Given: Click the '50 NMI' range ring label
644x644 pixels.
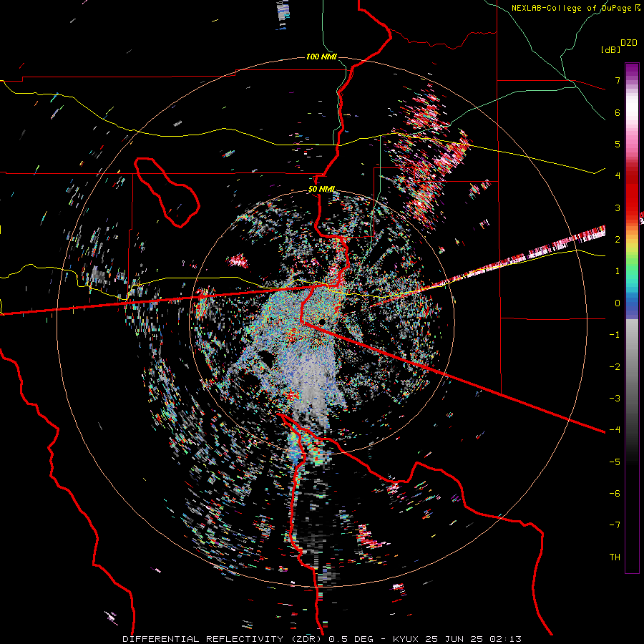Looking at the screenshot, I should pos(321,190).
